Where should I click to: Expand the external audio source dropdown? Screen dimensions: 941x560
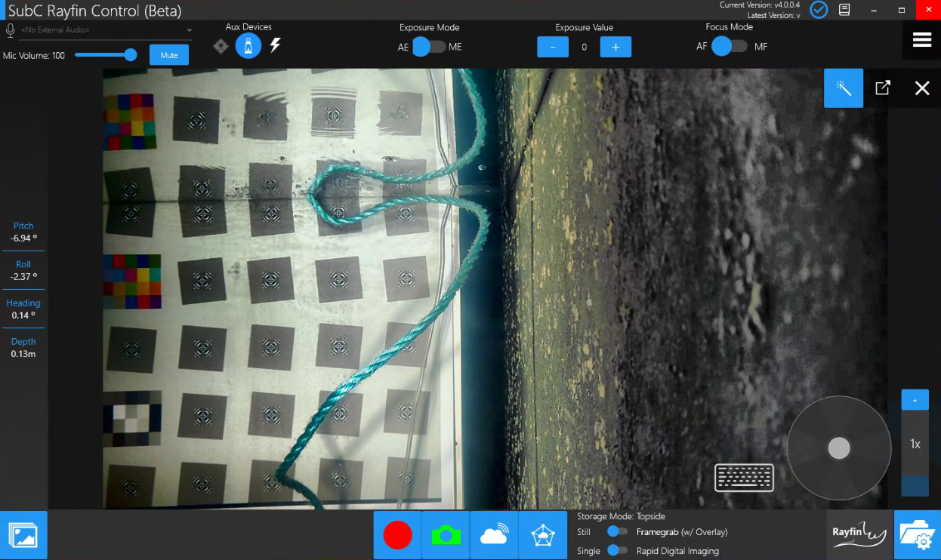[x=189, y=30]
